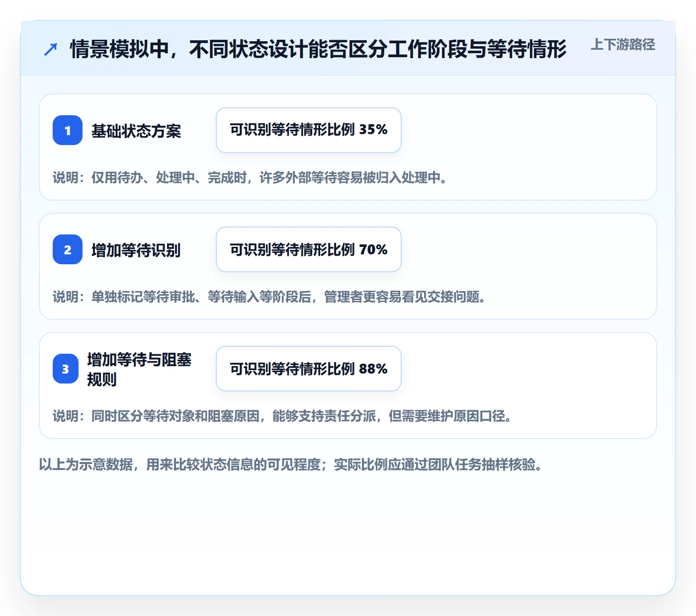696x616 pixels.
Task: Click the footnote starting 以上为示意数据
Action: (x=291, y=464)
